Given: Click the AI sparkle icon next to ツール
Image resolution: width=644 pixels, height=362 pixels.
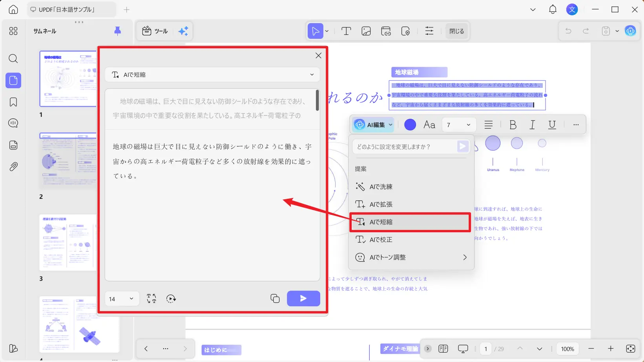Looking at the screenshot, I should point(183,31).
